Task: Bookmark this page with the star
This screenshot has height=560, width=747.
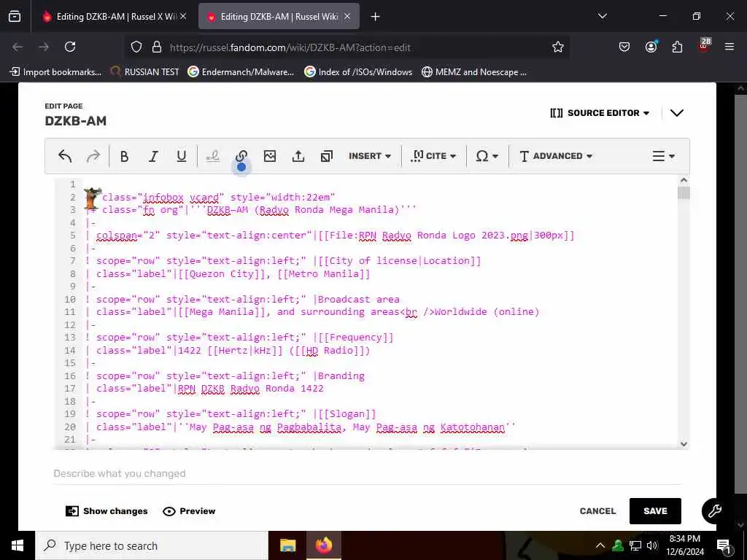Action: [558, 47]
